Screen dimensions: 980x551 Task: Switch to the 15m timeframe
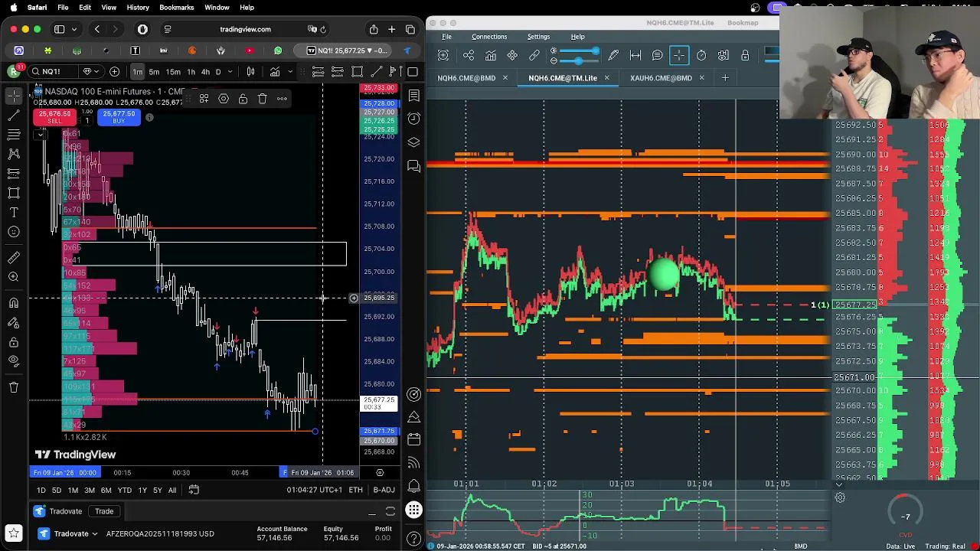tap(174, 72)
